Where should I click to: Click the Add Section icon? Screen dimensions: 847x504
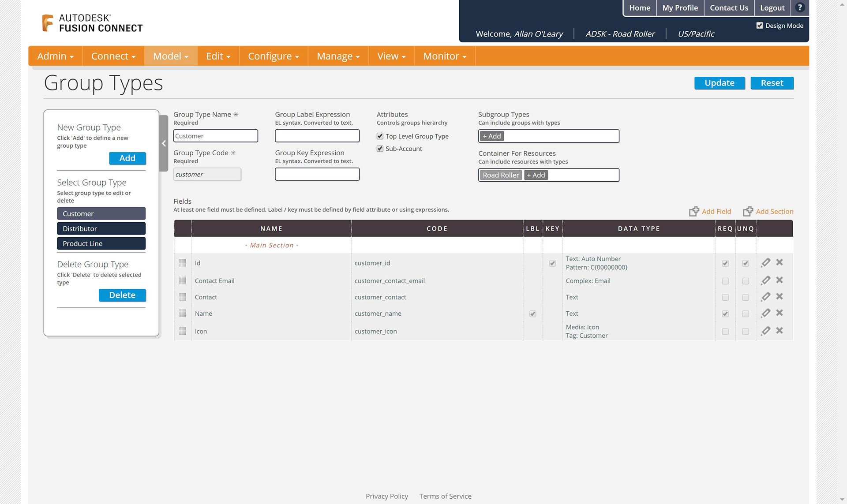pyautogui.click(x=748, y=212)
